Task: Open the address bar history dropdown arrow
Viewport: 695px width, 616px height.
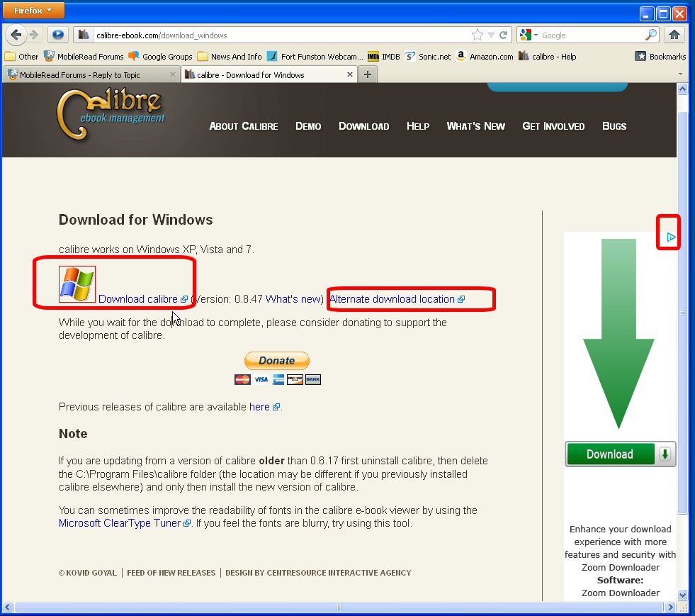Action: [x=491, y=35]
